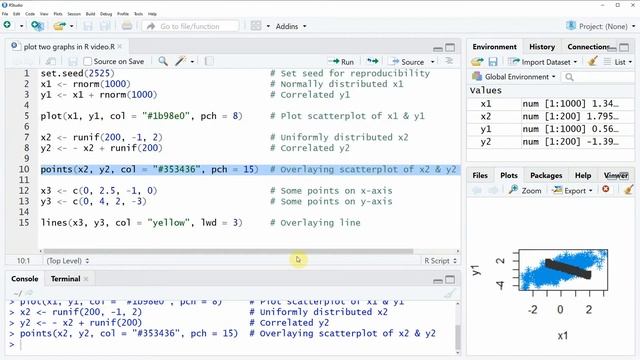This screenshot has height=360, width=640.
Task: Open the Plots menu
Action: pyautogui.click(x=58, y=14)
